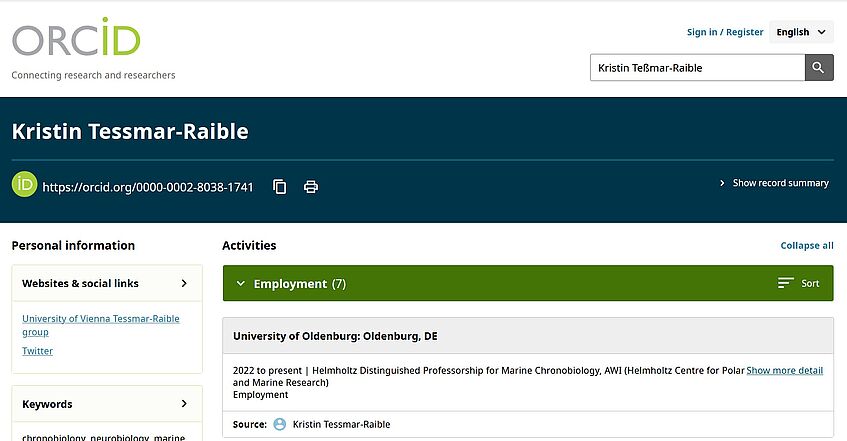This screenshot has width=847, height=441.
Task: Expand the Websites & social links panel
Action: point(184,283)
